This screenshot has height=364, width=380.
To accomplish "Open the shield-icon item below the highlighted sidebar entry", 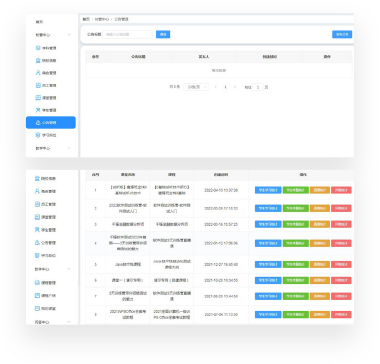I will click(x=46, y=135).
